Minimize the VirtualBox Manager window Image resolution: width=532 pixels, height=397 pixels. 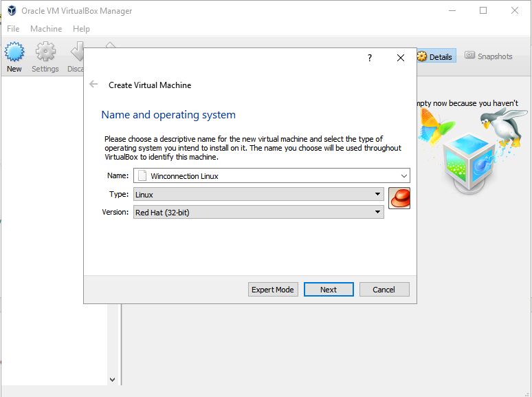452,10
